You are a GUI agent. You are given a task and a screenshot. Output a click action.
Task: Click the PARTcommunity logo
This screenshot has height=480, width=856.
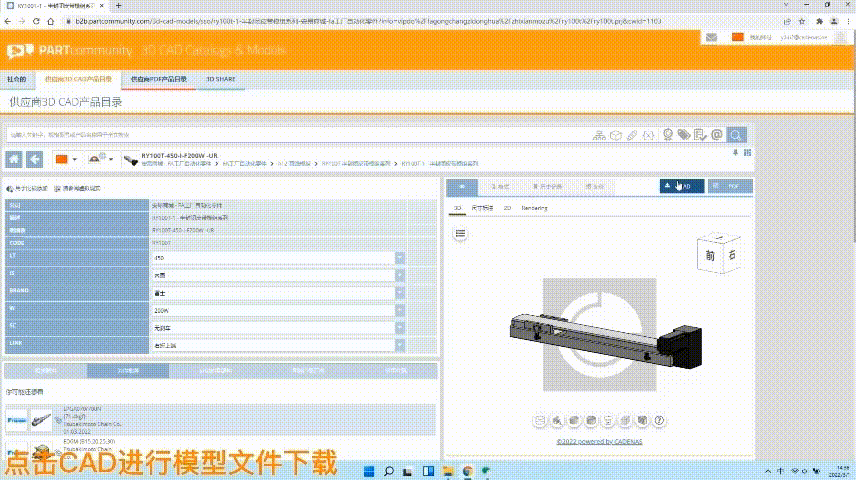point(69,51)
